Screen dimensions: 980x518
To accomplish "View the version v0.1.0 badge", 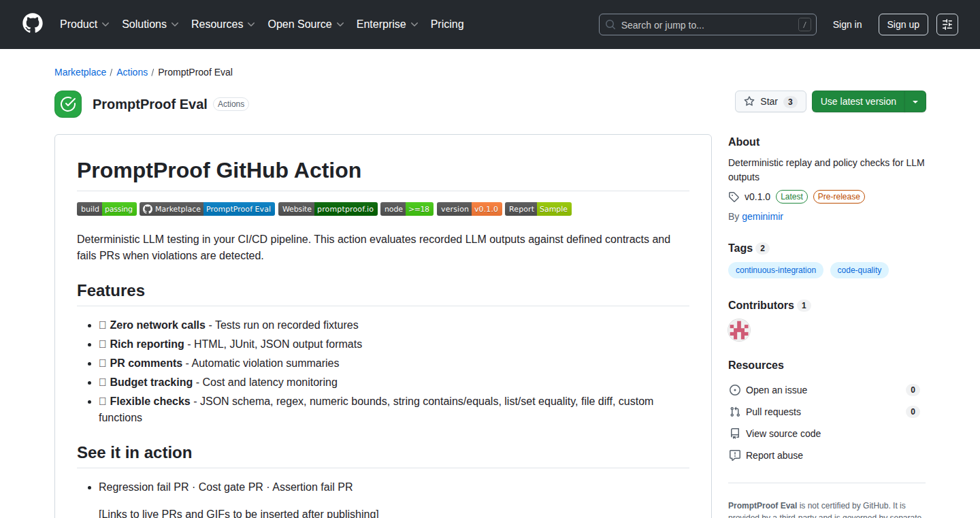I will (470, 209).
